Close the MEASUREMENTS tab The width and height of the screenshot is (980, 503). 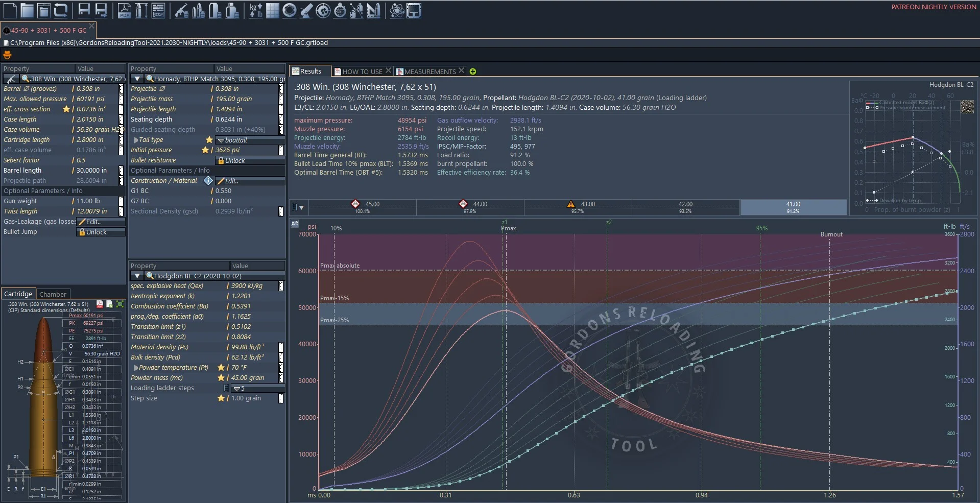click(461, 70)
